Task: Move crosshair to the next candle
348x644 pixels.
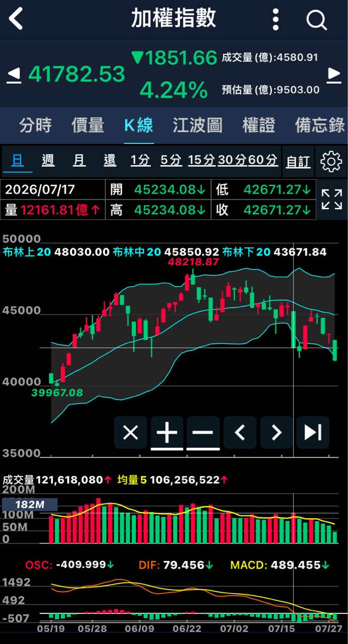Action: pos(276,432)
